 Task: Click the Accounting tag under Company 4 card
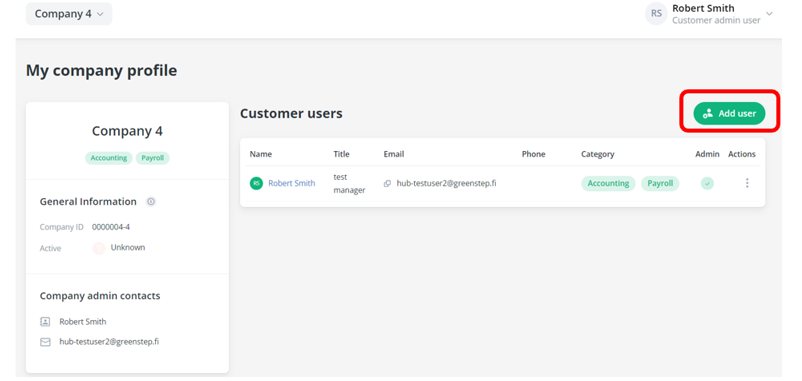(x=109, y=158)
